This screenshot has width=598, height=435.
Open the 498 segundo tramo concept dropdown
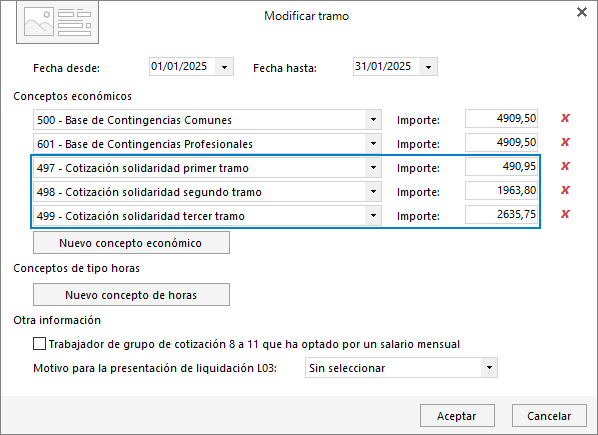pos(373,192)
